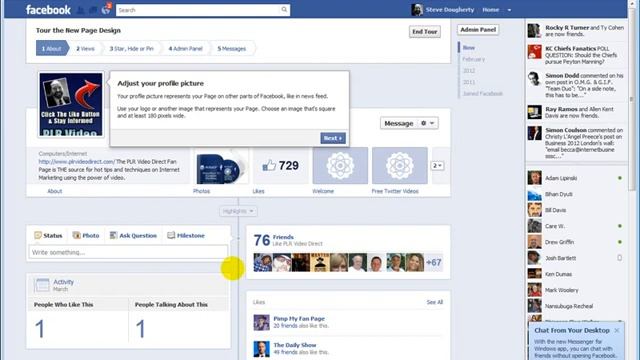Open Rocky R Turner ticker story
Viewport: 640px width, 360px height.
pos(576,31)
